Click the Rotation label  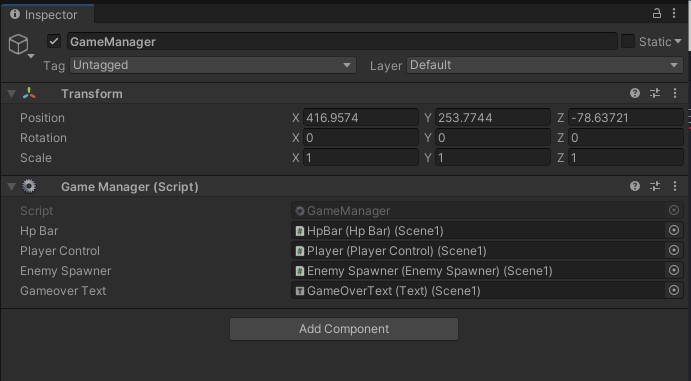pyautogui.click(x=43, y=138)
